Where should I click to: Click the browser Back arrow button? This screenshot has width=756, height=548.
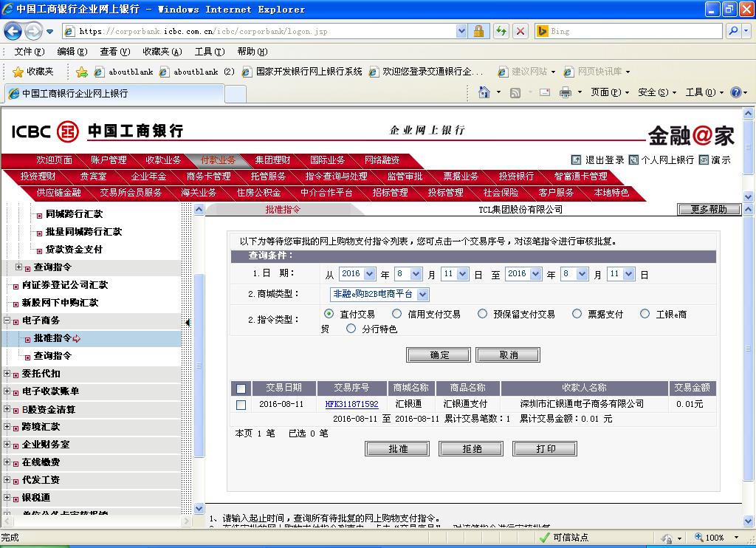pyautogui.click(x=13, y=32)
